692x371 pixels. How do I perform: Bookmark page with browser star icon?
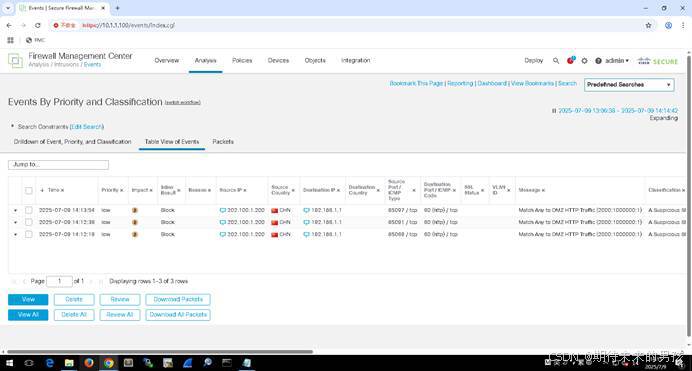pyautogui.click(x=648, y=26)
